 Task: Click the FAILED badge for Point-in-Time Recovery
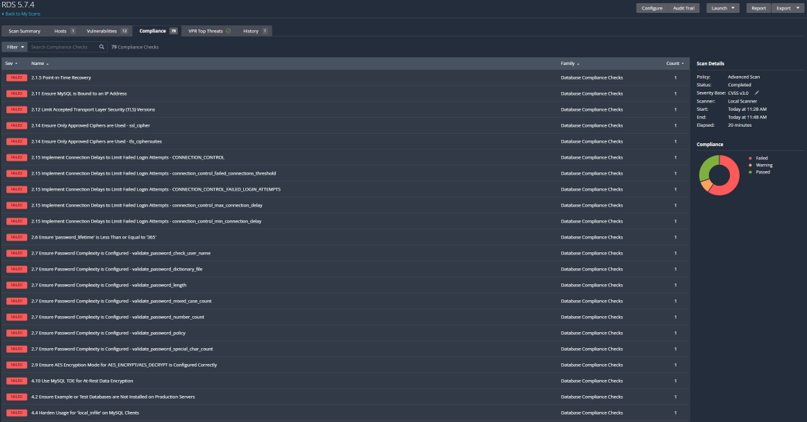pos(16,78)
